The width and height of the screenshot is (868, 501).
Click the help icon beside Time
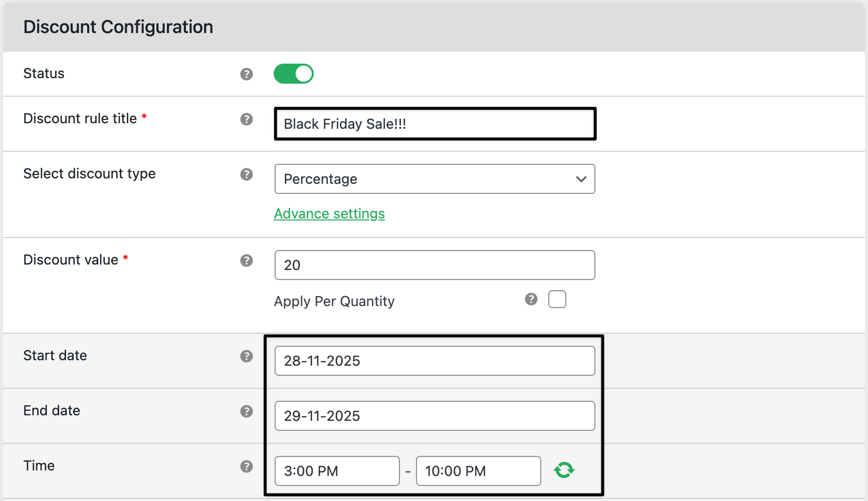click(x=246, y=466)
